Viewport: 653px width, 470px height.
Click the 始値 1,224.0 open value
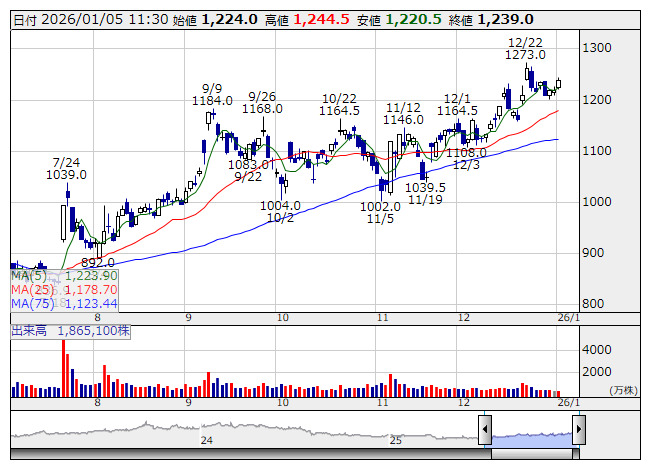tap(215, 20)
